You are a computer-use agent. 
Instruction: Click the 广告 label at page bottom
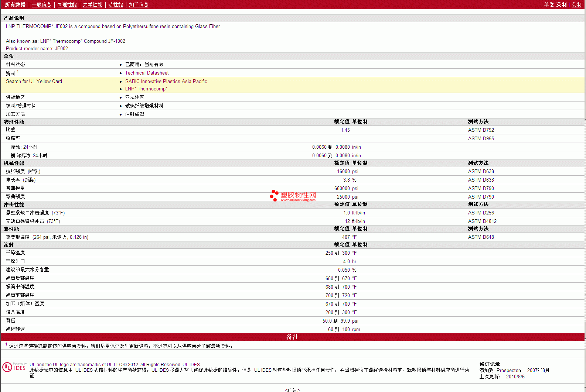(292, 390)
